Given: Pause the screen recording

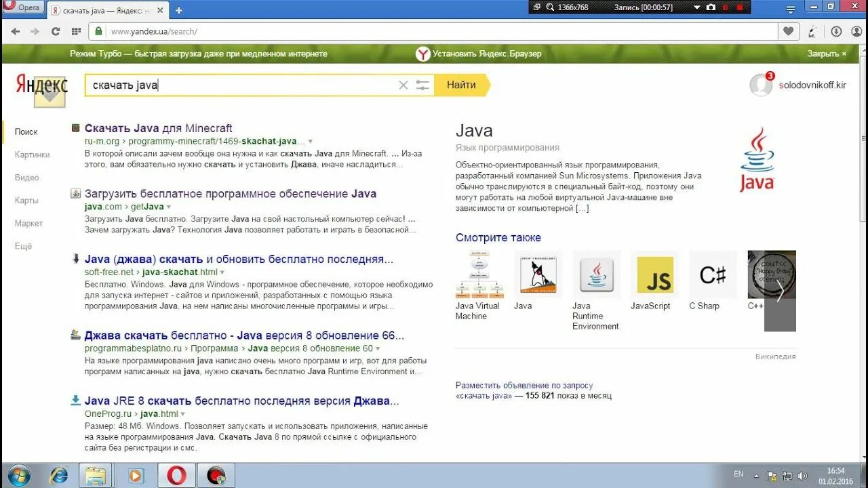Looking at the screenshot, I should pos(725,7).
